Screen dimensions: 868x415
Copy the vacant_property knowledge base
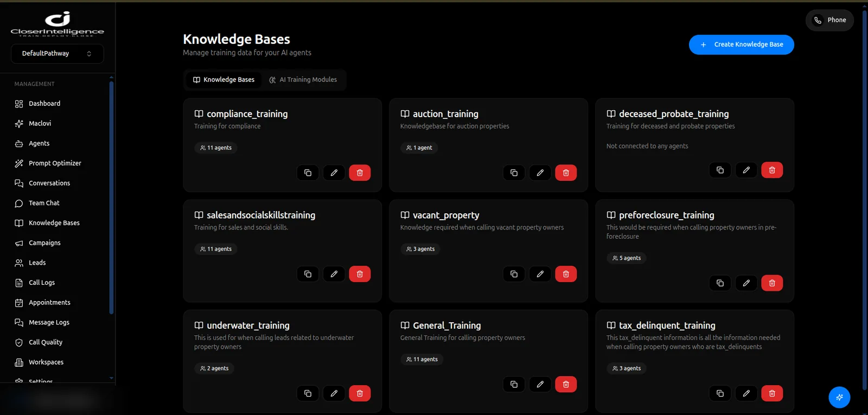[514, 274]
